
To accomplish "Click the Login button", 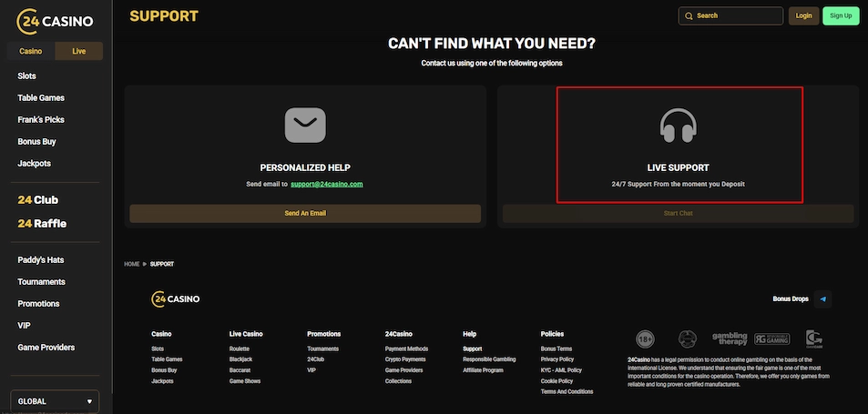I will tap(803, 16).
